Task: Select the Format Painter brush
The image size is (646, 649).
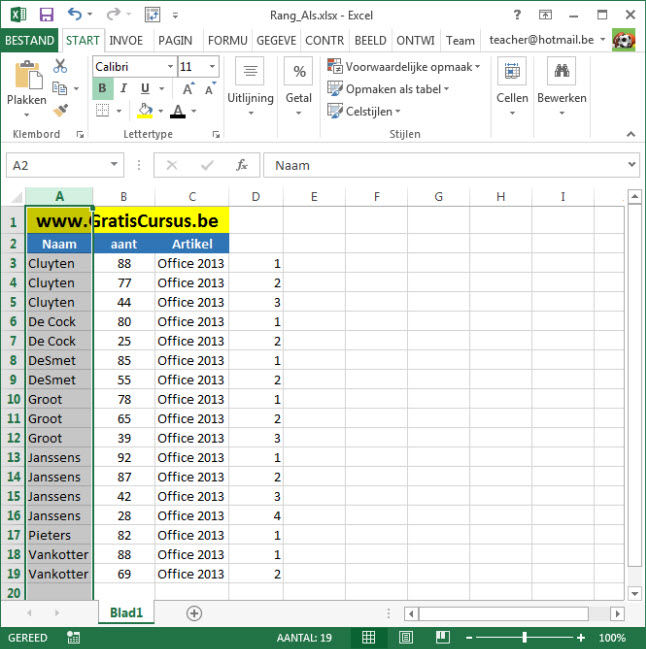Action: pos(60,110)
